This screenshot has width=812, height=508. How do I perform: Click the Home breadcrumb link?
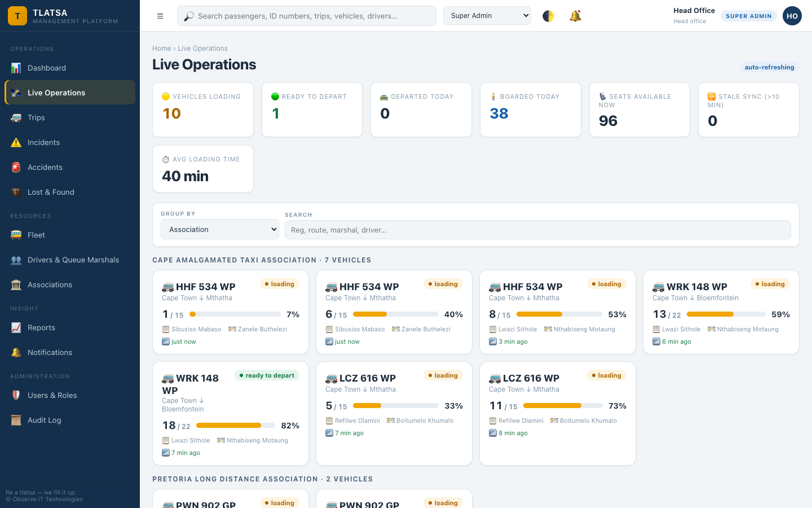(161, 49)
